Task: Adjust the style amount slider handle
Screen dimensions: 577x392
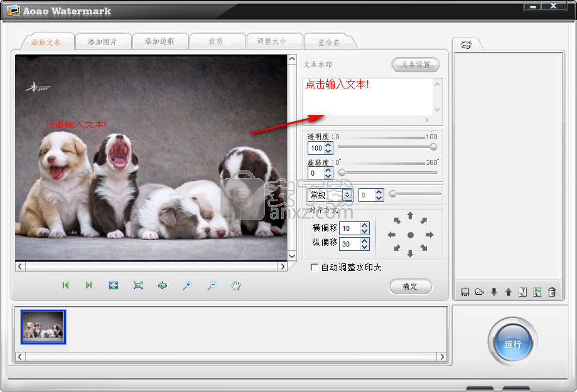Action: tap(392, 194)
